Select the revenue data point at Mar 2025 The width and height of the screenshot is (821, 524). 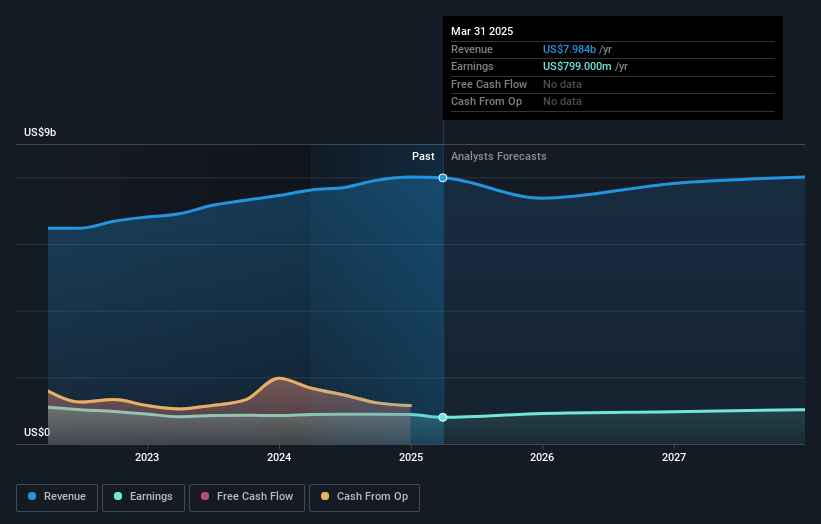(x=443, y=178)
